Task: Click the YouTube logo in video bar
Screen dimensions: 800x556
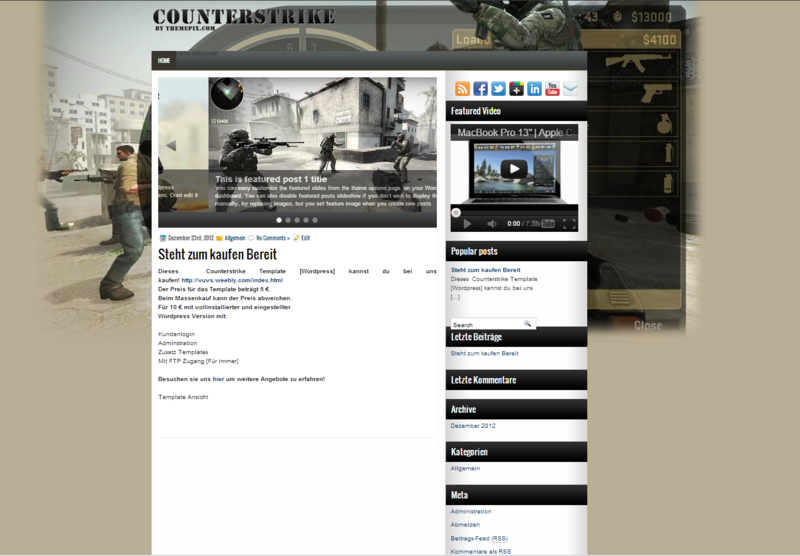Action: 548,224
